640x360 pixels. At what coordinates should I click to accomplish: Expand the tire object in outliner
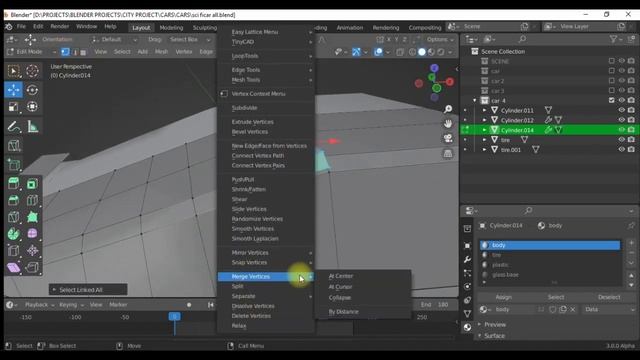(x=484, y=140)
